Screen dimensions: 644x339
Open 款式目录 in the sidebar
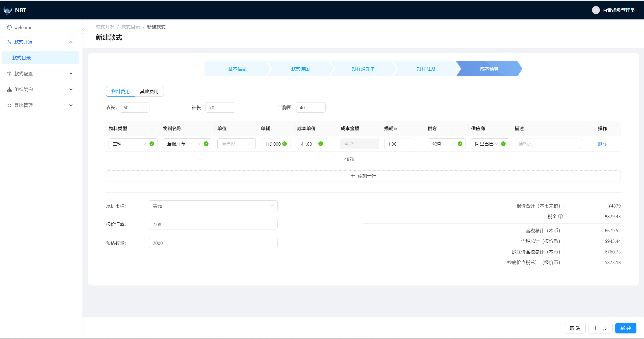click(40, 58)
